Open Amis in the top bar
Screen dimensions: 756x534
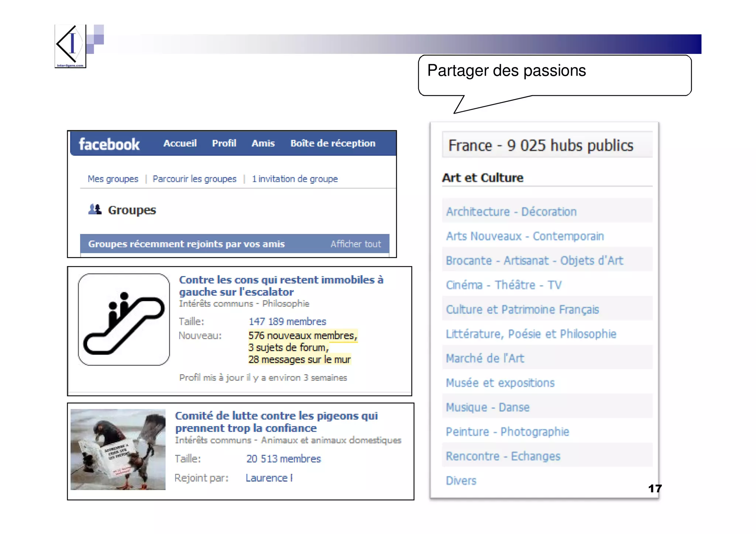coord(263,143)
